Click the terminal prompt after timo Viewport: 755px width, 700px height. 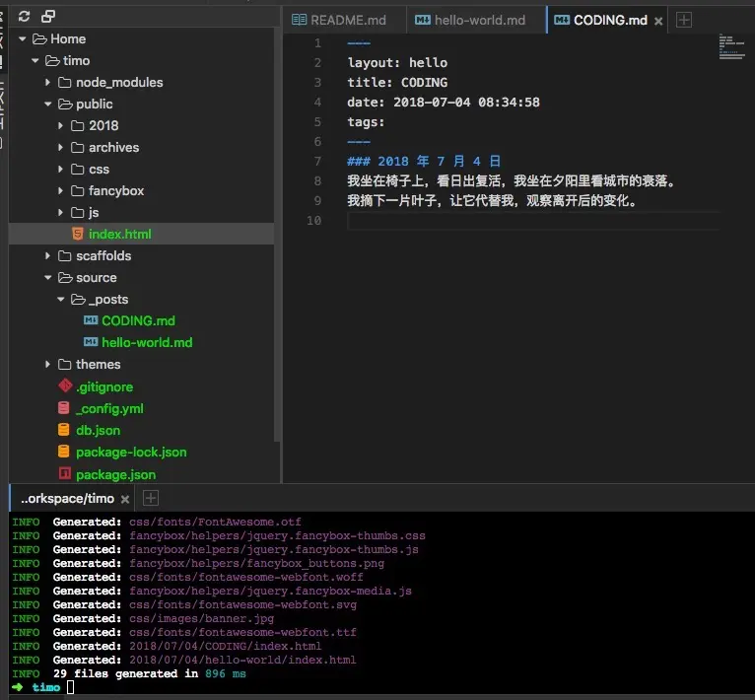point(70,687)
